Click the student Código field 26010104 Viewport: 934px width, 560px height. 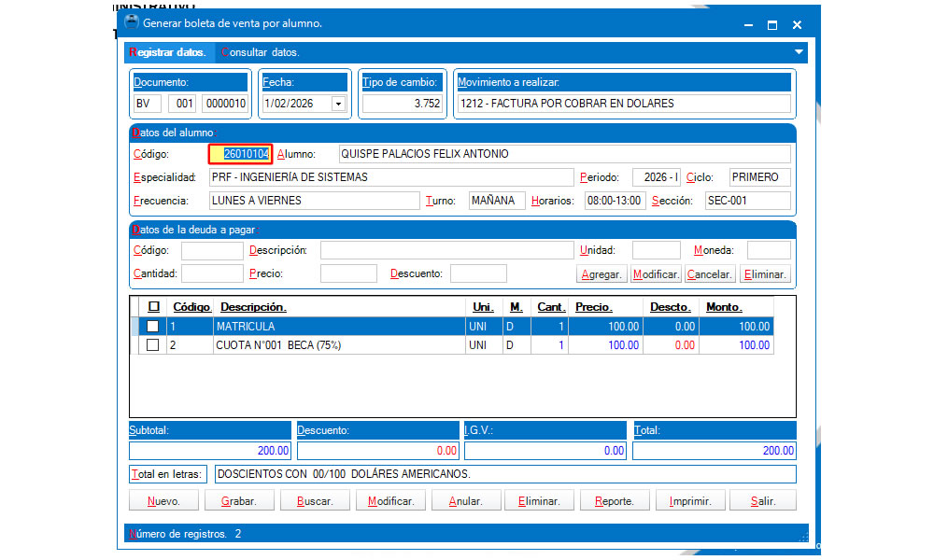(241, 154)
